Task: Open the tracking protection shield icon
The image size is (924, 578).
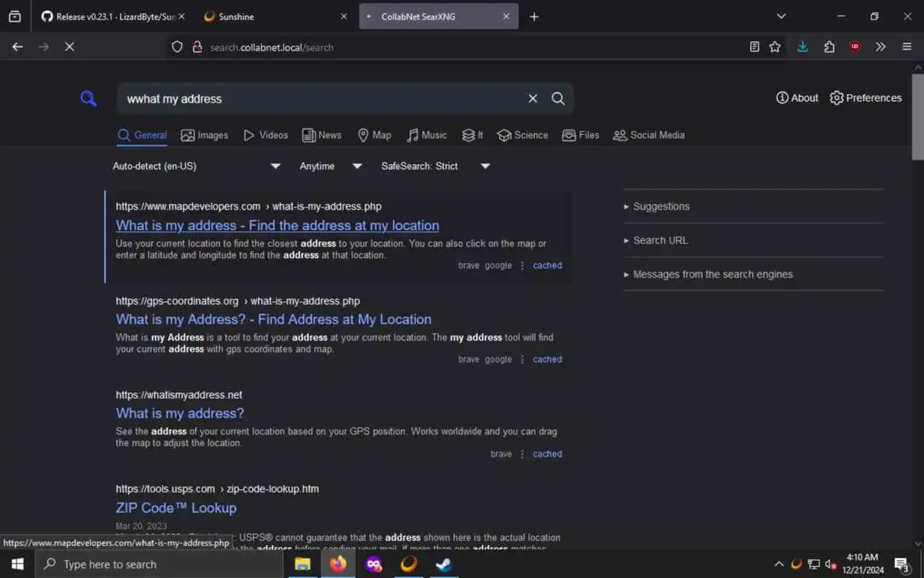Action: pyautogui.click(x=177, y=47)
